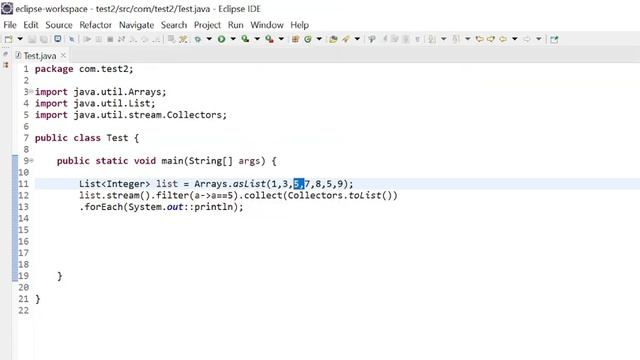
Task: Click the Next Edit Location icon
Action: [491, 39]
